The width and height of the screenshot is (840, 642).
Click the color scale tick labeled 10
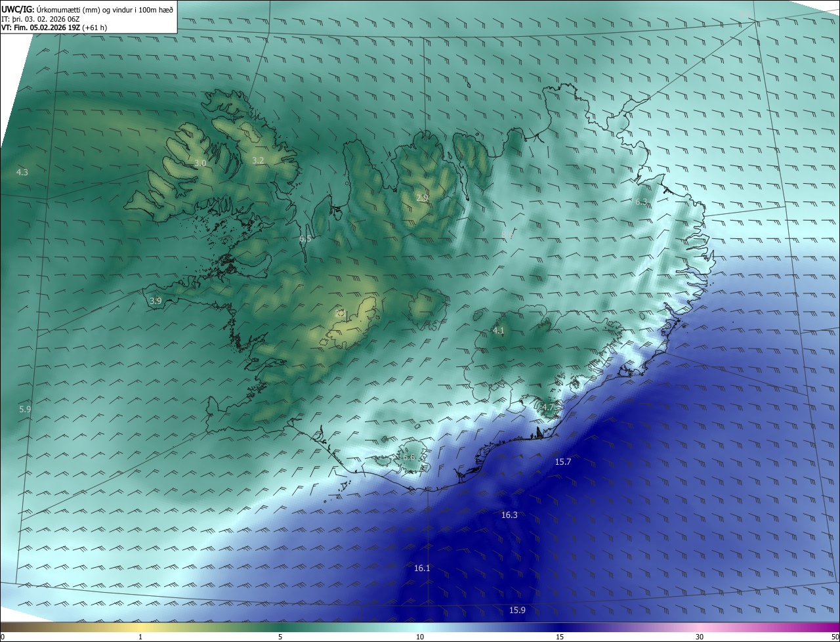point(420,637)
